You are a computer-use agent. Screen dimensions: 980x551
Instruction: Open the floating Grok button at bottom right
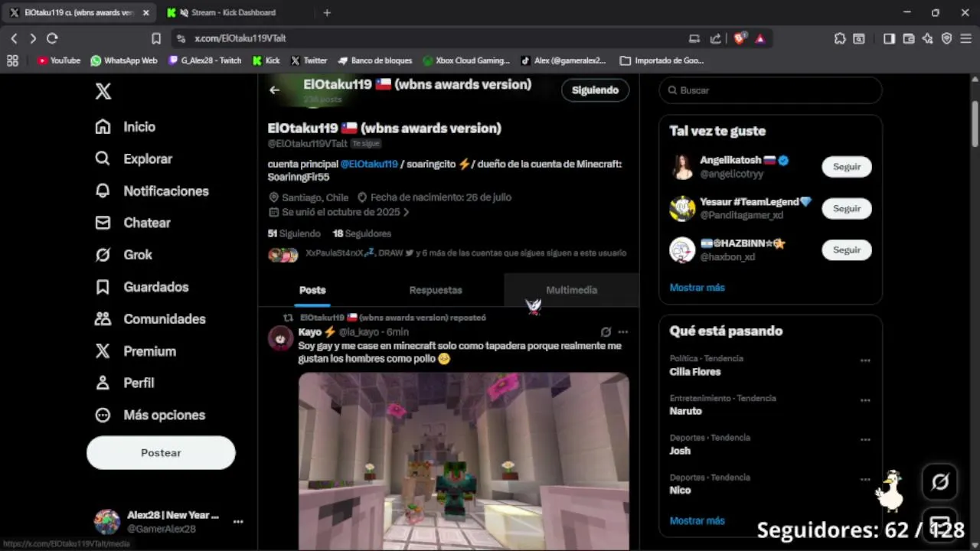click(940, 482)
